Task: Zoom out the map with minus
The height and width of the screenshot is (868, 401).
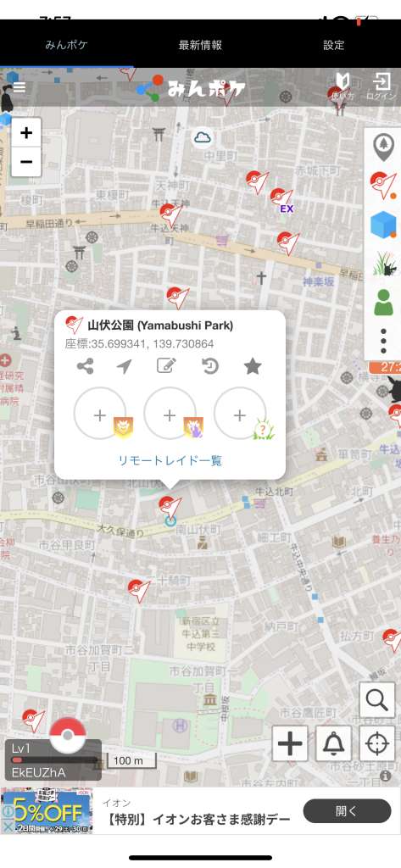Action: (x=26, y=162)
